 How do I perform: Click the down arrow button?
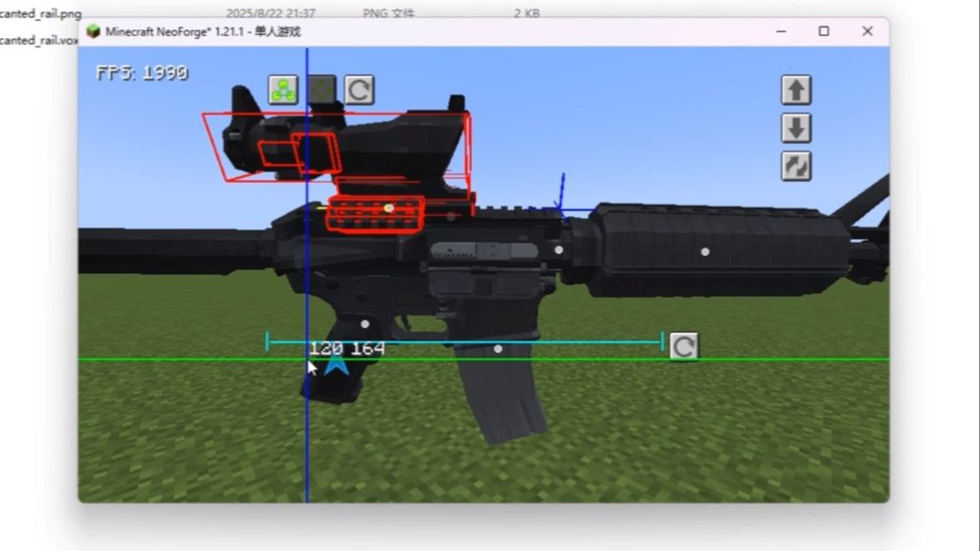796,128
